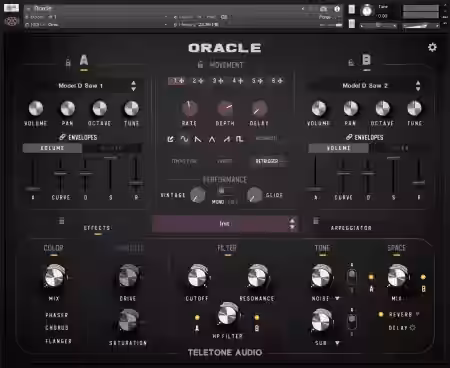Switch to oscillator A tab

click(84, 60)
